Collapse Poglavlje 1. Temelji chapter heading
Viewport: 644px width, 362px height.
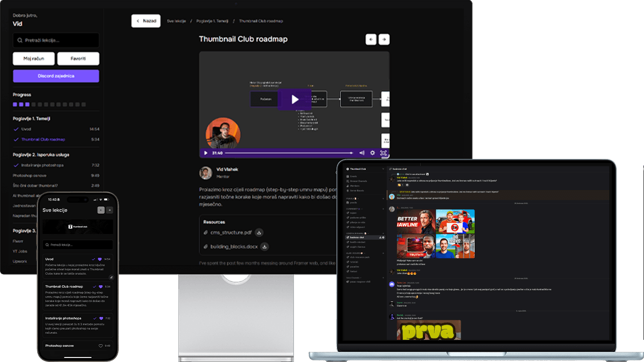click(x=31, y=119)
